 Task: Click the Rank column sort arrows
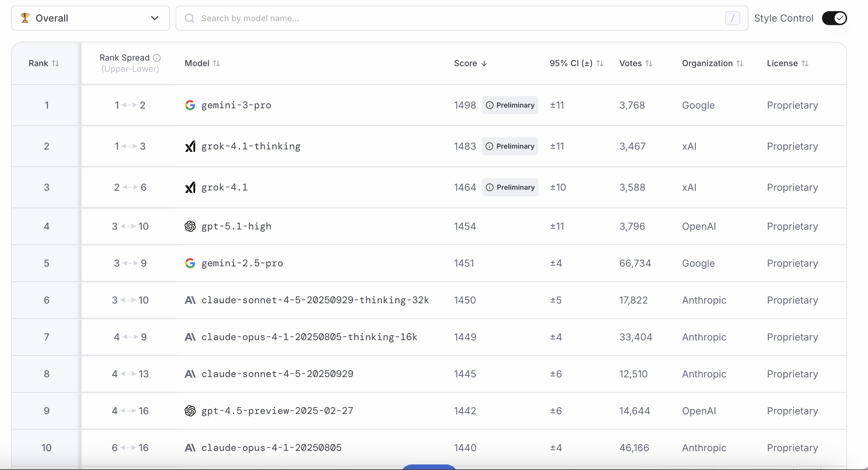(56, 63)
